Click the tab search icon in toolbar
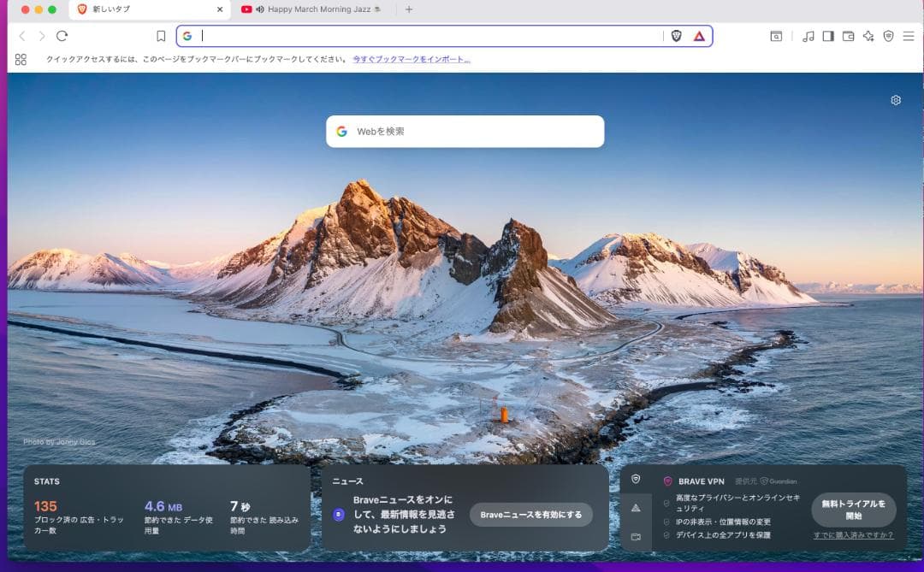Viewport: 924px width, 572px height. (776, 36)
